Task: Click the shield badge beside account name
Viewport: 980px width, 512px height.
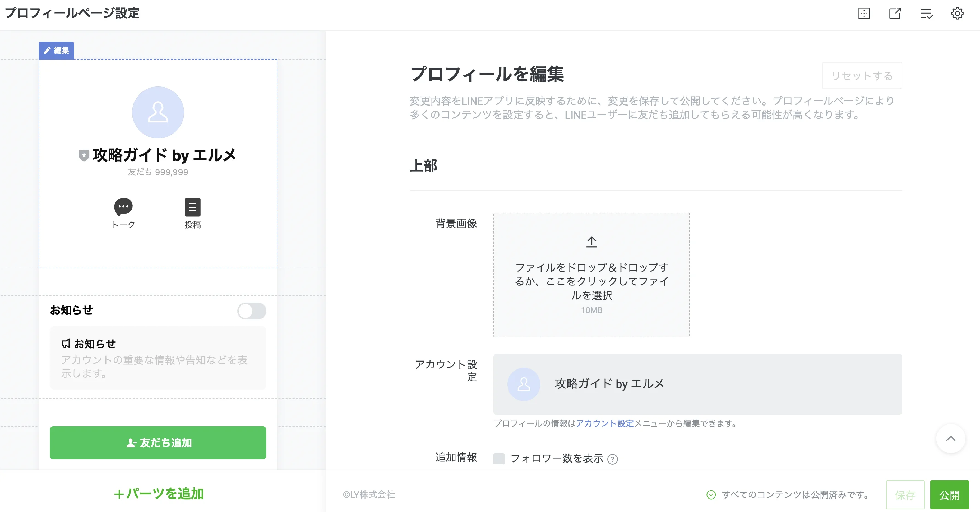Action: tap(84, 155)
